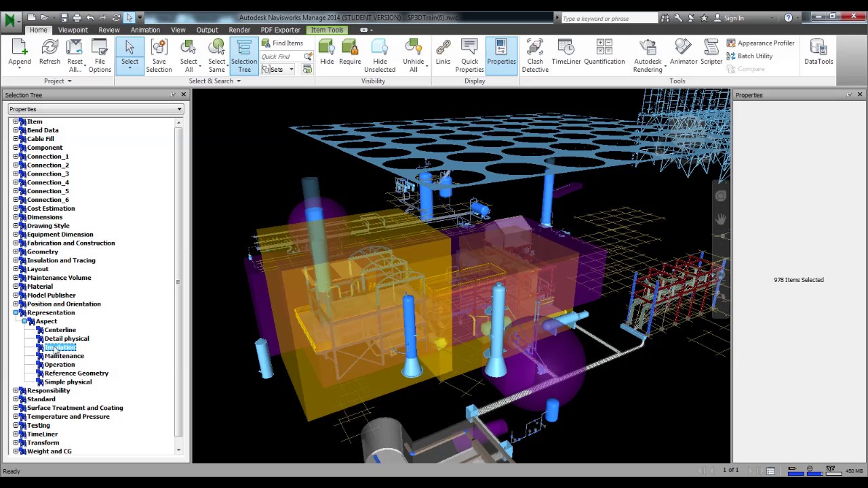Open the Quantification tool
The image size is (868, 488).
[x=604, y=53]
